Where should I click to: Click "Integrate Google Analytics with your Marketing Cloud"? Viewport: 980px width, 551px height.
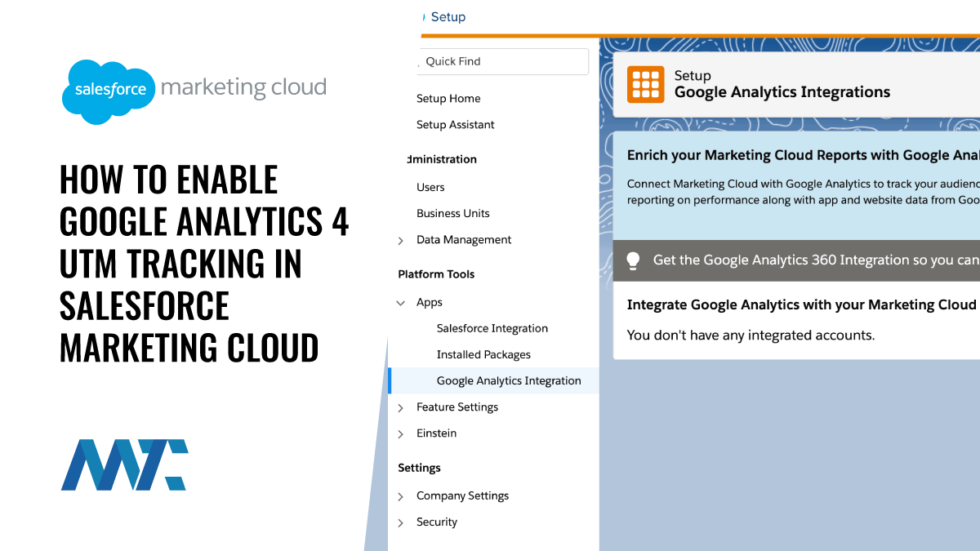click(x=801, y=304)
